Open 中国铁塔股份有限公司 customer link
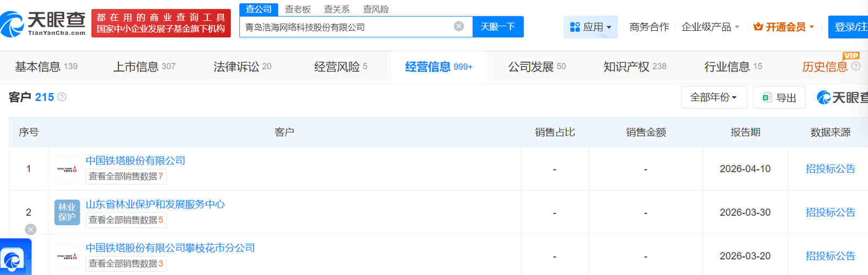 [135, 161]
